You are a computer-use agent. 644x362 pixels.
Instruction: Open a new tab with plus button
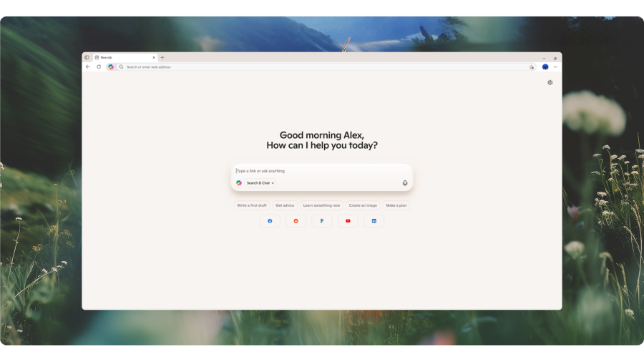click(x=162, y=57)
